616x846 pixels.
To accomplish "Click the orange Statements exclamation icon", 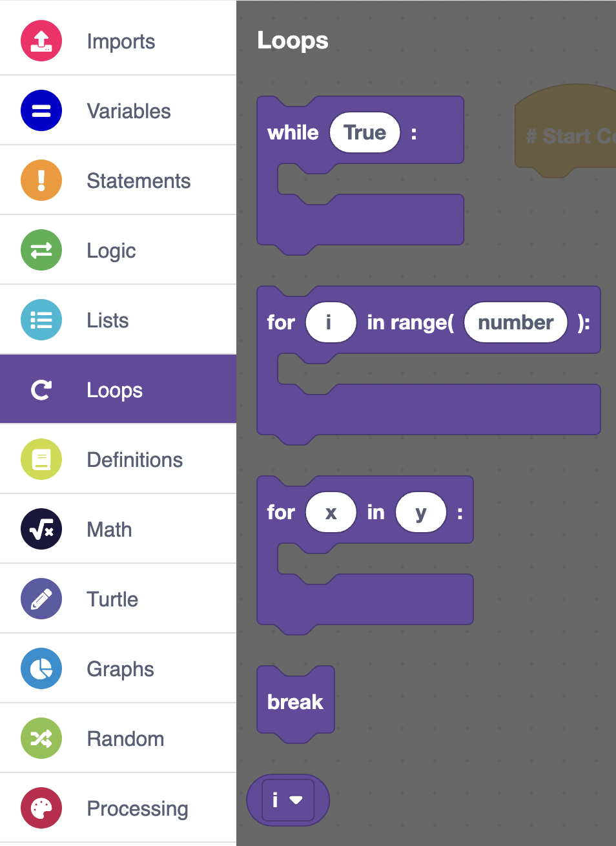I will point(41,180).
